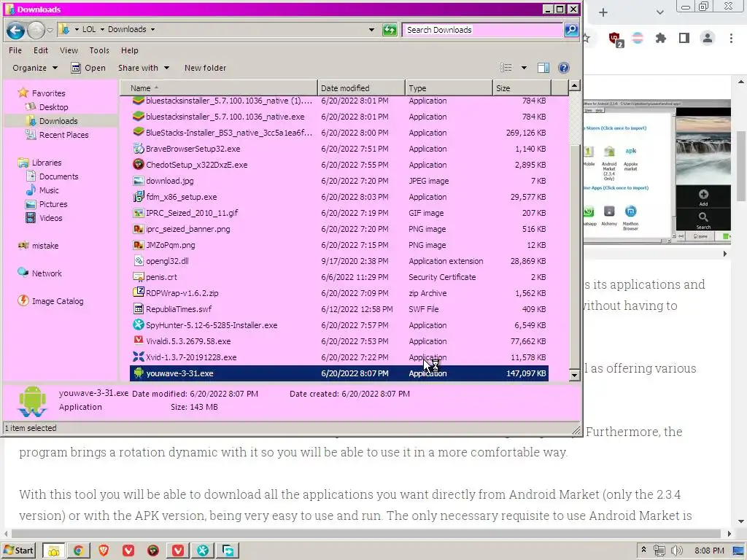The width and height of the screenshot is (747, 560).
Task: Click the Forward navigation arrow in Explorer
Action: (x=36, y=31)
